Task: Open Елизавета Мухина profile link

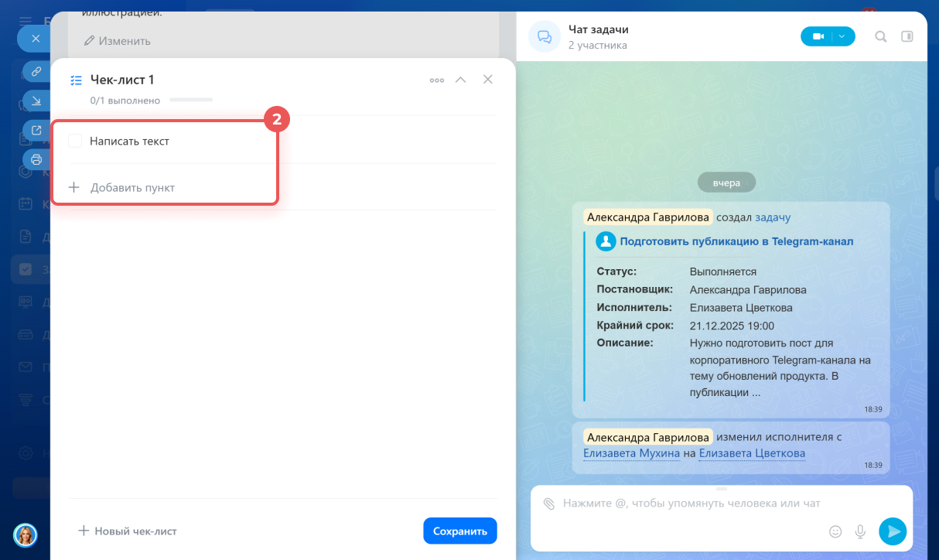Action: coord(631,453)
